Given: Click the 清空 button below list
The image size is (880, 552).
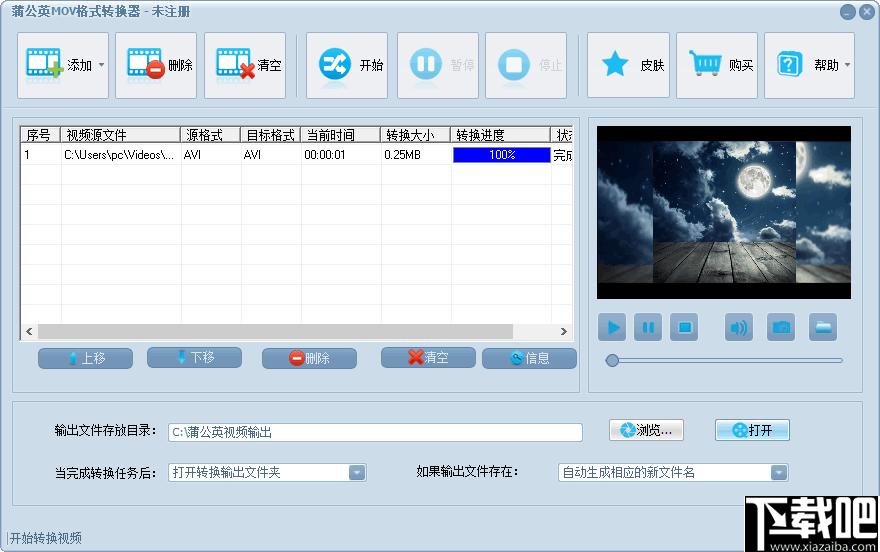Looking at the screenshot, I should click(x=428, y=357).
